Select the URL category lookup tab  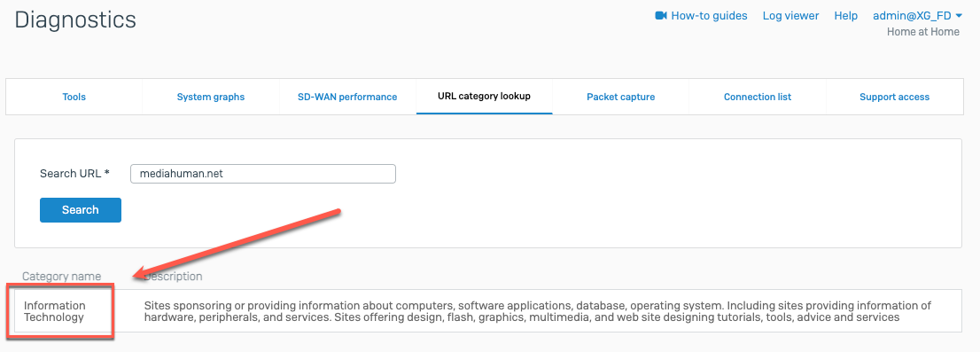point(485,97)
